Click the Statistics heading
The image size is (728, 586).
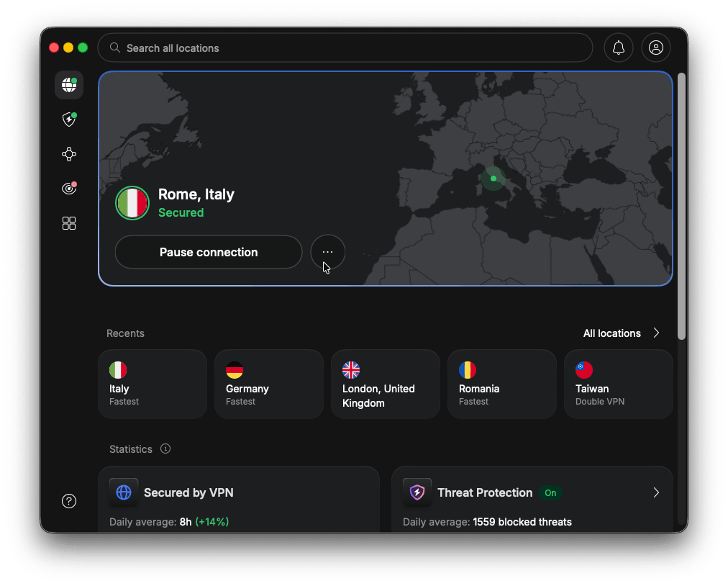point(130,449)
